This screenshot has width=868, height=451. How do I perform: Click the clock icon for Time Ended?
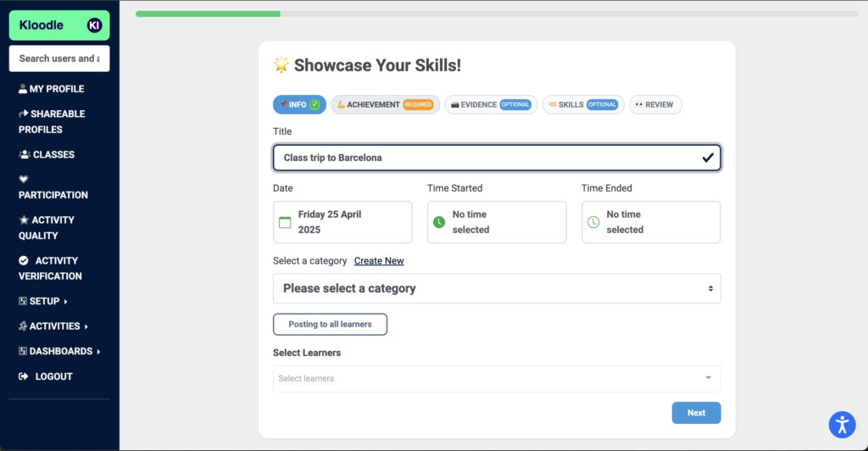(593, 222)
